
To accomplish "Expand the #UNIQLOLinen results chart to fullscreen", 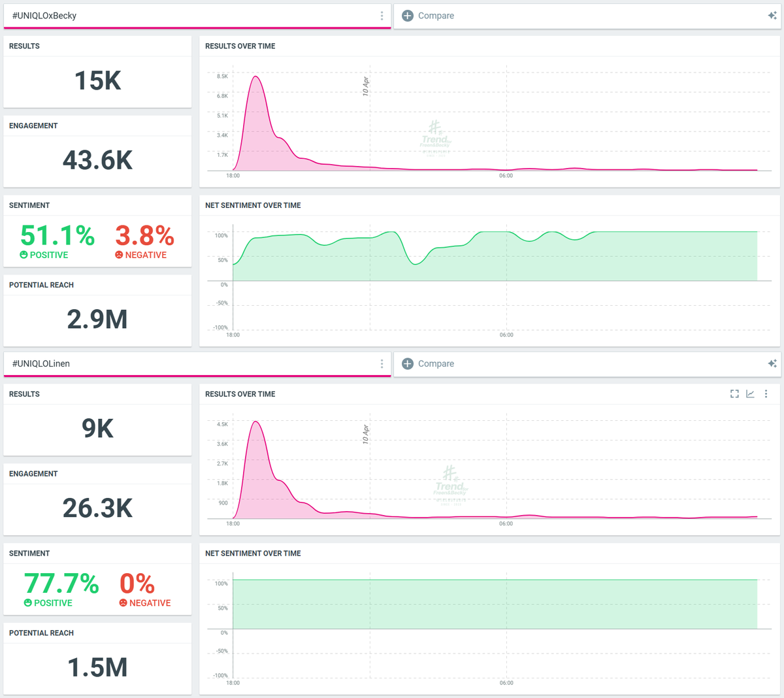I will click(734, 394).
